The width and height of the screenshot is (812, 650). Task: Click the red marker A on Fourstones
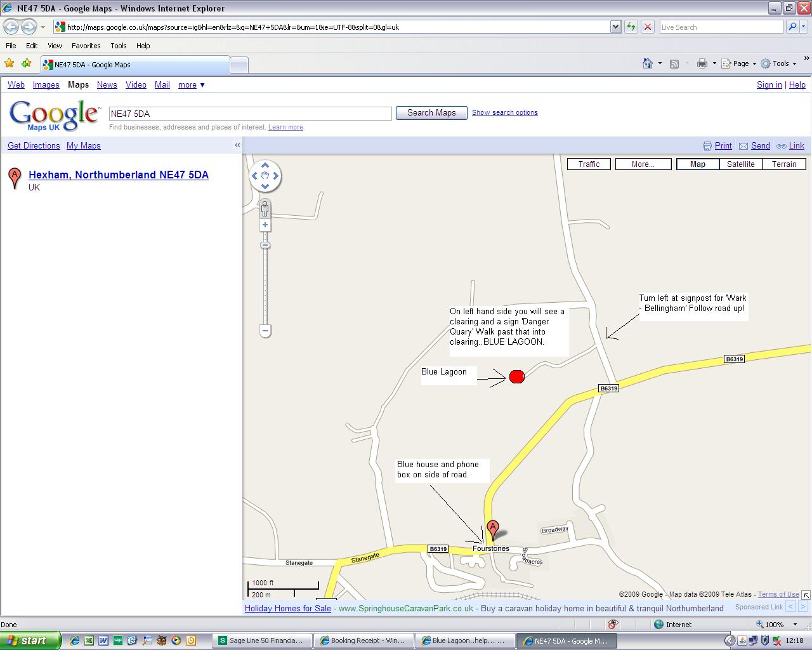point(492,529)
